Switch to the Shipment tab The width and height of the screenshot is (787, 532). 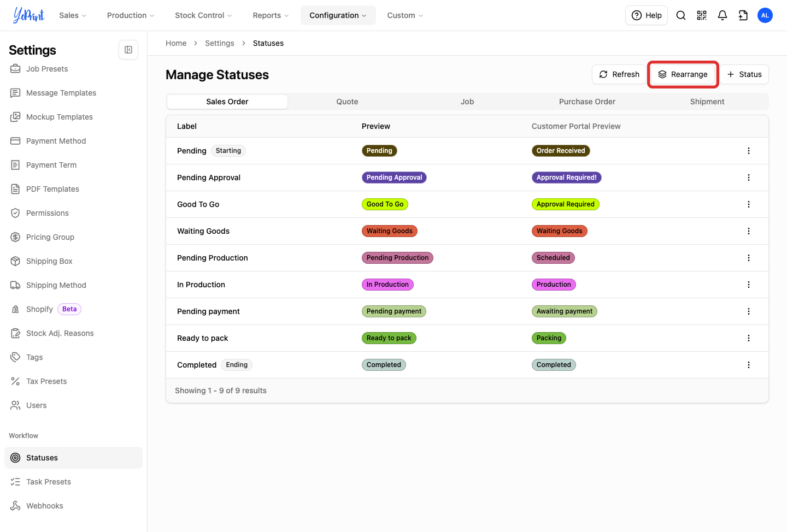[x=707, y=102]
